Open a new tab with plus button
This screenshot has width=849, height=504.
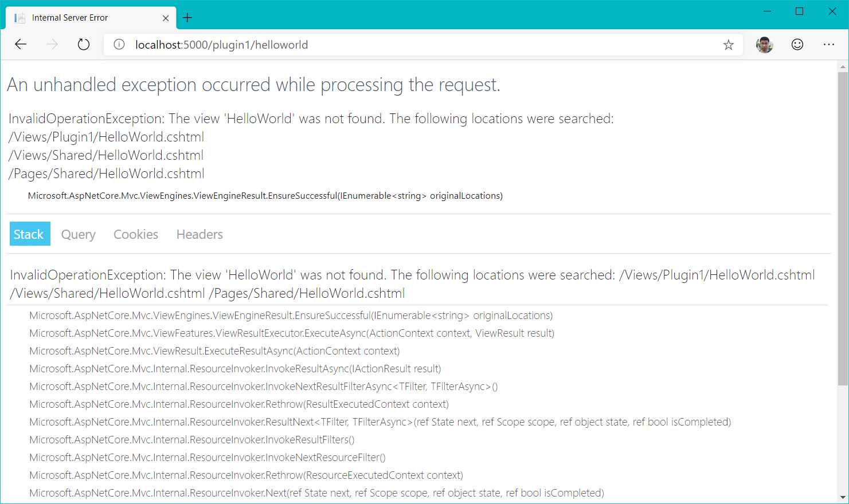(187, 18)
